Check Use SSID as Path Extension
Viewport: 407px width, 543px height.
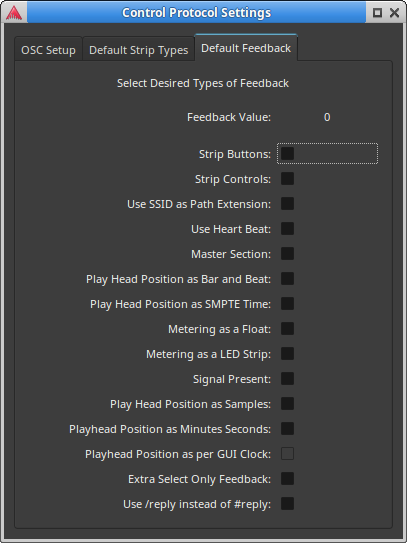[x=287, y=204]
